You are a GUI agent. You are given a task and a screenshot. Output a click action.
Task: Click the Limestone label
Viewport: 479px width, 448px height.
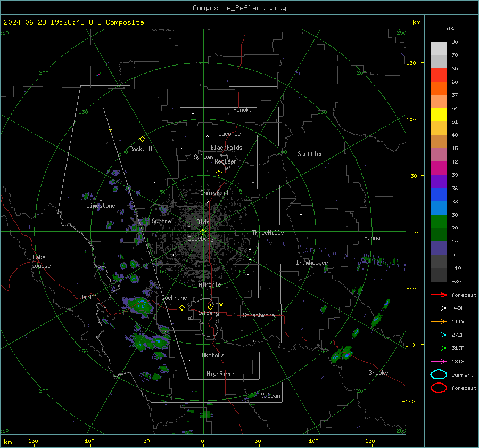click(101, 206)
